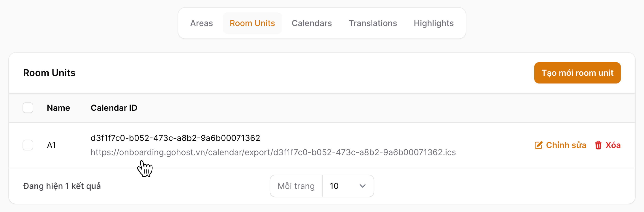Screen dimensions: 644x212
Task: Click the Xóa delete link
Action: 613,145
